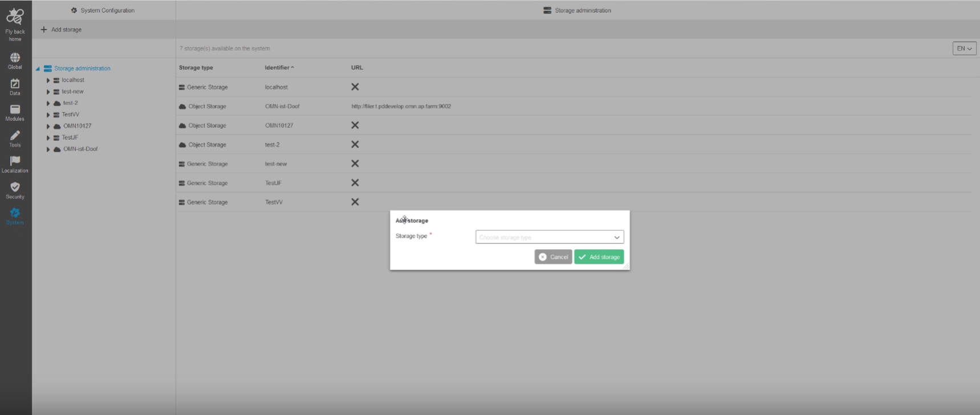Image resolution: width=980 pixels, height=415 pixels.
Task: Open the Choose storage type dropdown
Action: [x=549, y=237]
